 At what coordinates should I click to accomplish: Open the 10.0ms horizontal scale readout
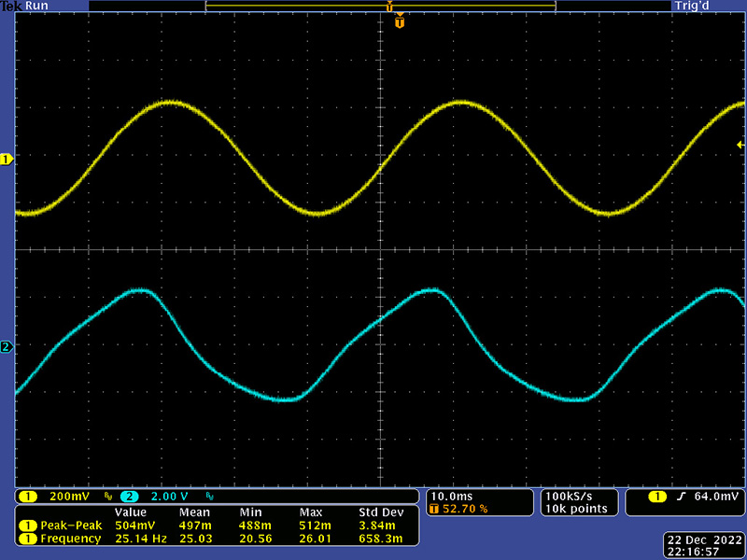coord(451,495)
